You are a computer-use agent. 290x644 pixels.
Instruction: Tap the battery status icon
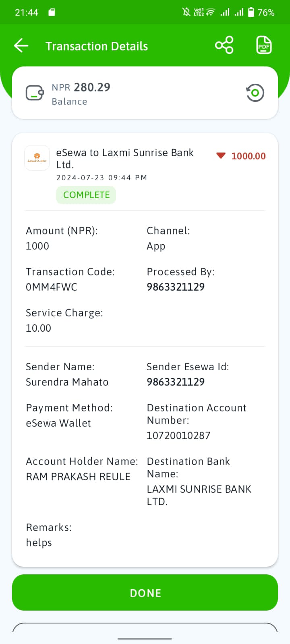251,12
